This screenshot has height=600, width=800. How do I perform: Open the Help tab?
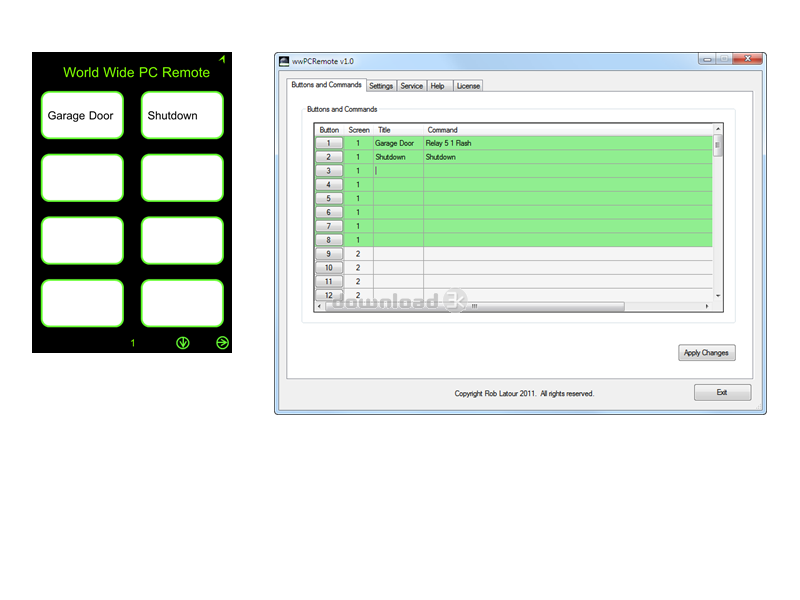click(437, 86)
